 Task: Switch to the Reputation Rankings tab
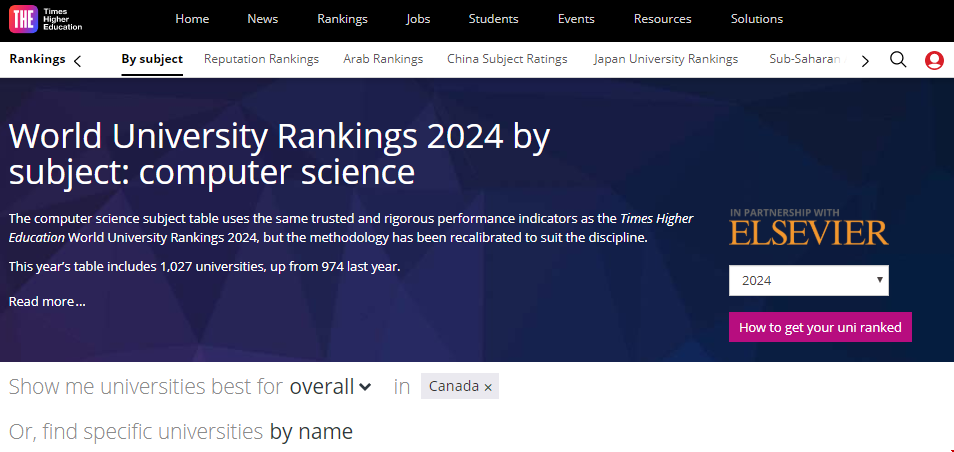tap(261, 59)
